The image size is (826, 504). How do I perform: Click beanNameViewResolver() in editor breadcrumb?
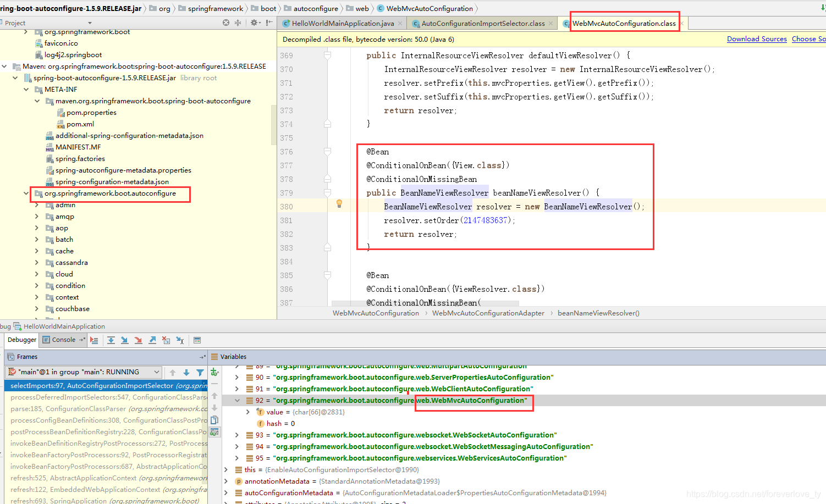coord(598,313)
